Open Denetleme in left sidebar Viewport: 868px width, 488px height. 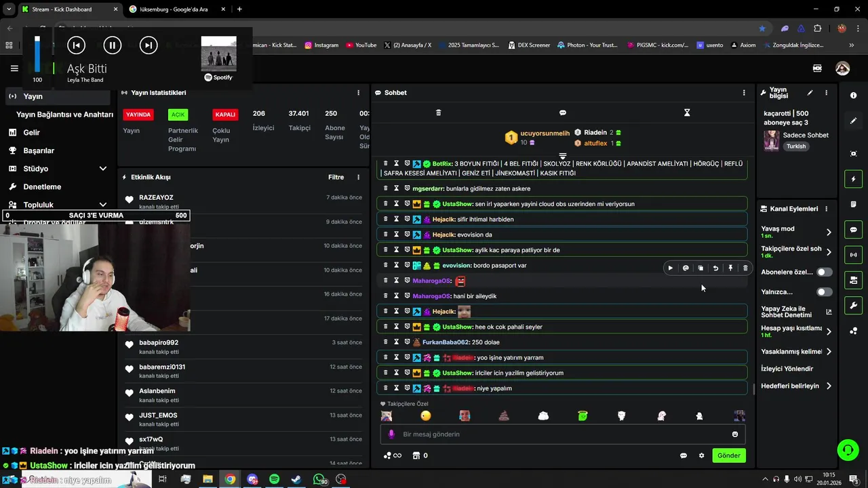point(42,186)
